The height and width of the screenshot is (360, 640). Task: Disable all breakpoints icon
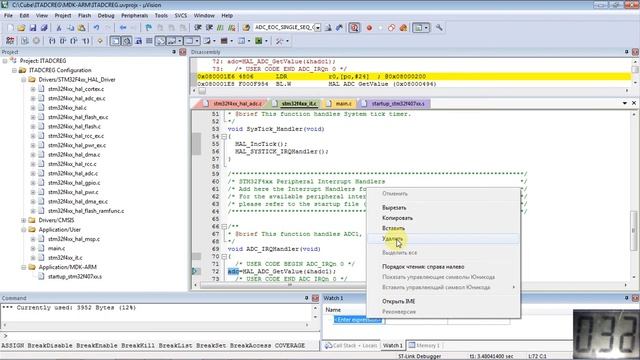391,28
